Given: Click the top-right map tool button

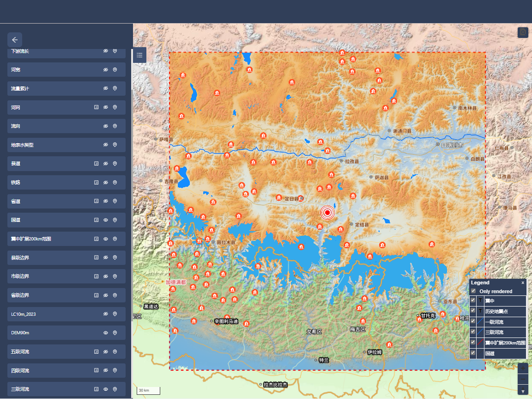Looking at the screenshot, I should coord(523,32).
